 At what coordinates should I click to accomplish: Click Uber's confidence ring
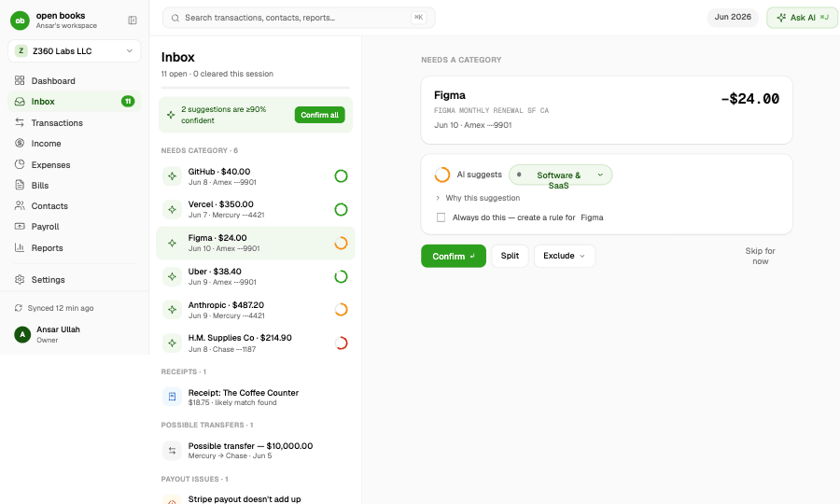(x=341, y=276)
